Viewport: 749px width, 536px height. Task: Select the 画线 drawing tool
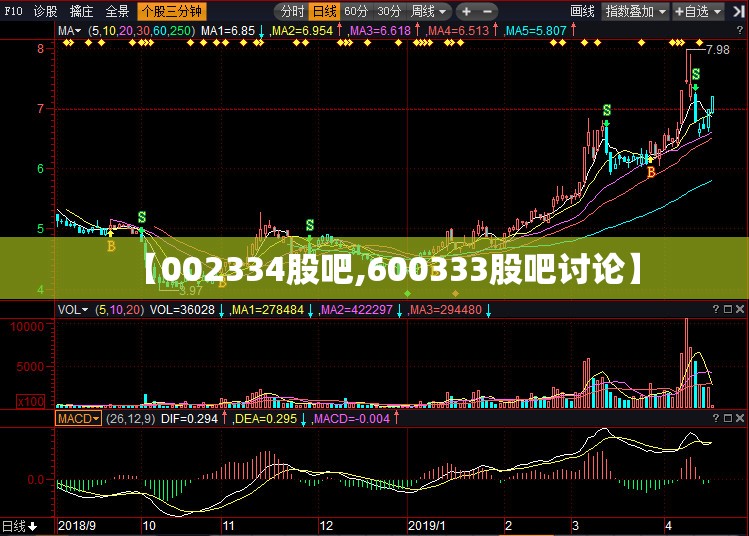[582, 11]
